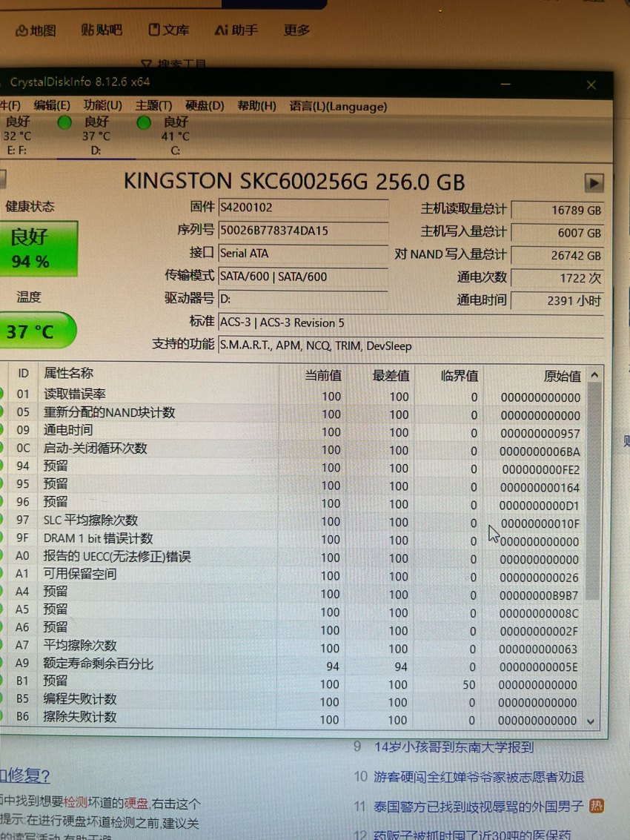Image resolution: width=630 pixels, height=840 pixels.
Task: Click raw value 00000000B9B7
Action: (539, 595)
